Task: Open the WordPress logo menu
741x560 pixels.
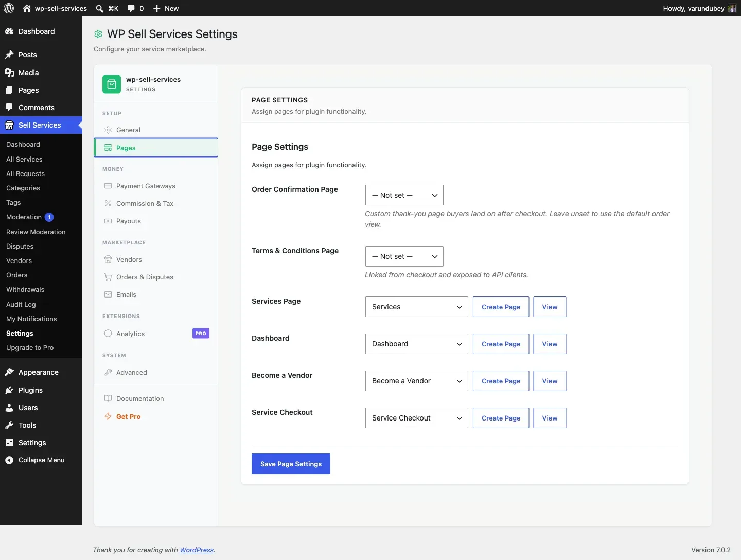Action: tap(9, 8)
